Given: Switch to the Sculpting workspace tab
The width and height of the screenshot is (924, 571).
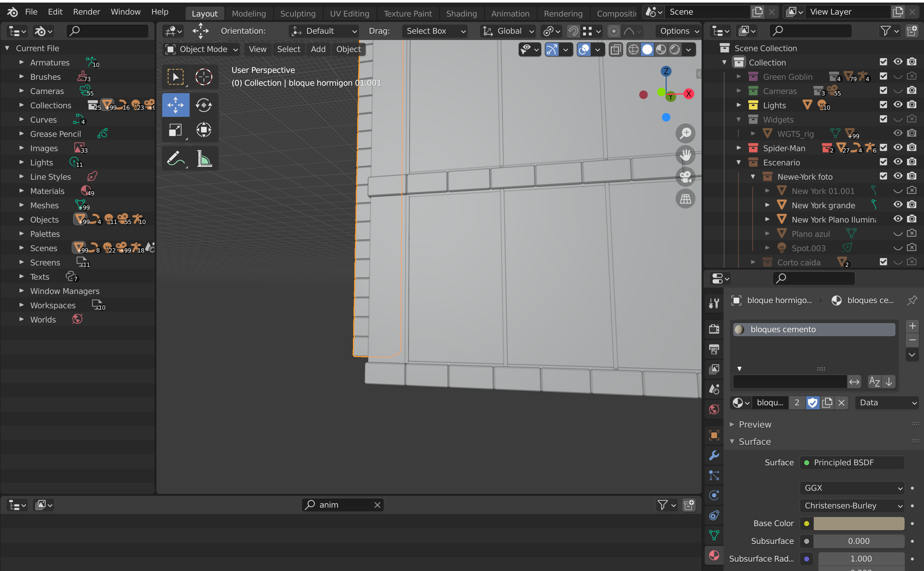Looking at the screenshot, I should coord(298,14).
